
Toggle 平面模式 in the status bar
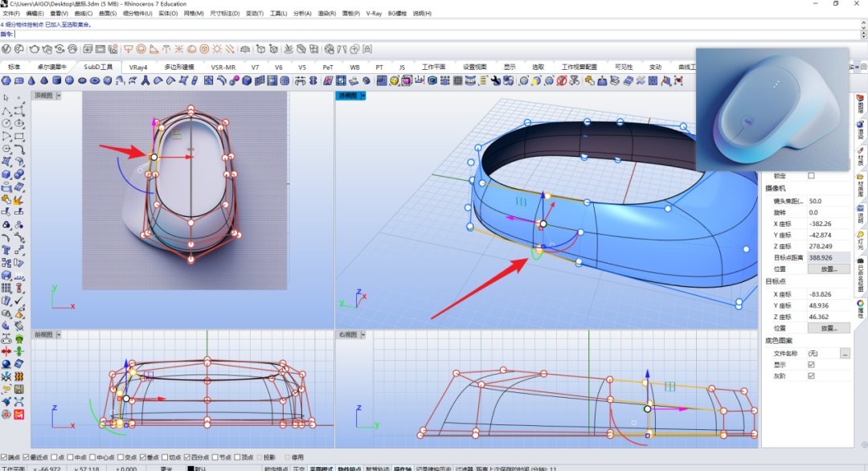[321, 469]
